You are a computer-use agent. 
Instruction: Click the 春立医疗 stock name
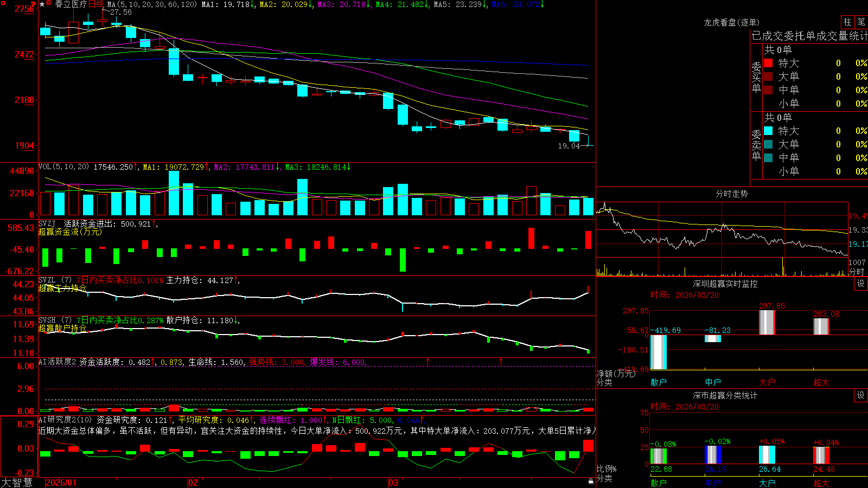point(71,4)
